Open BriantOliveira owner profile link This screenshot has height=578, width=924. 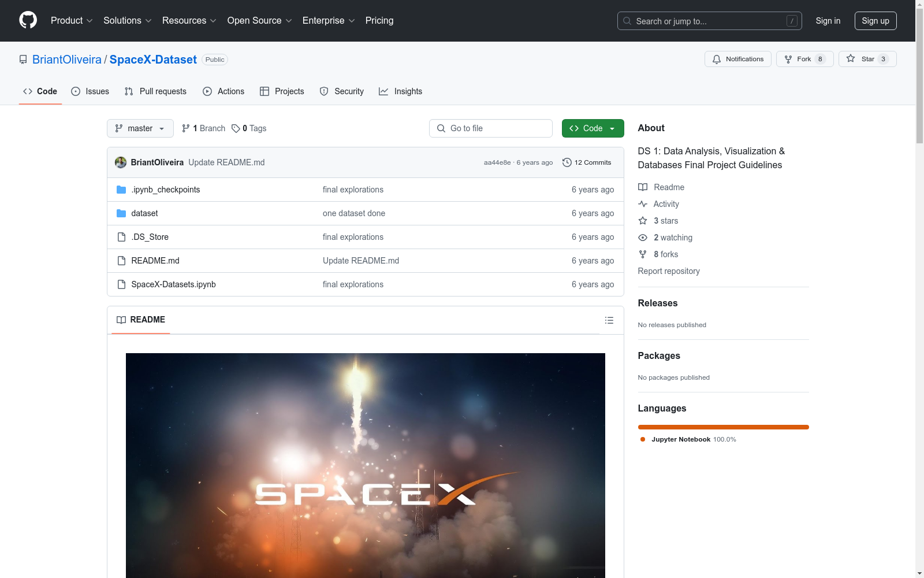tap(67, 60)
